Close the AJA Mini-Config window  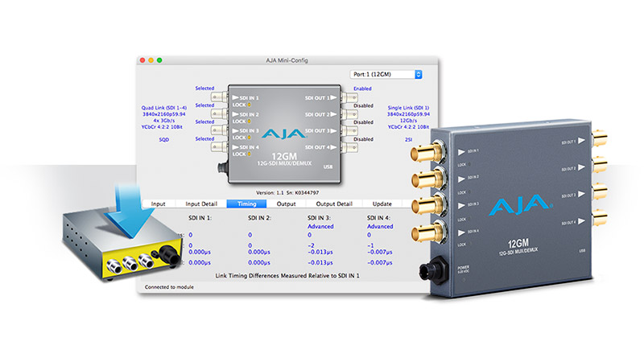pyautogui.click(x=142, y=60)
